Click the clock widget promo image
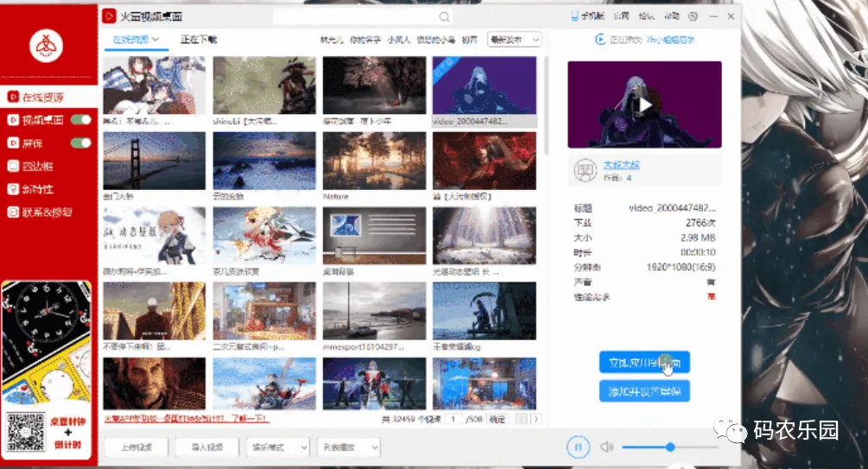The image size is (868, 469). 47,342
